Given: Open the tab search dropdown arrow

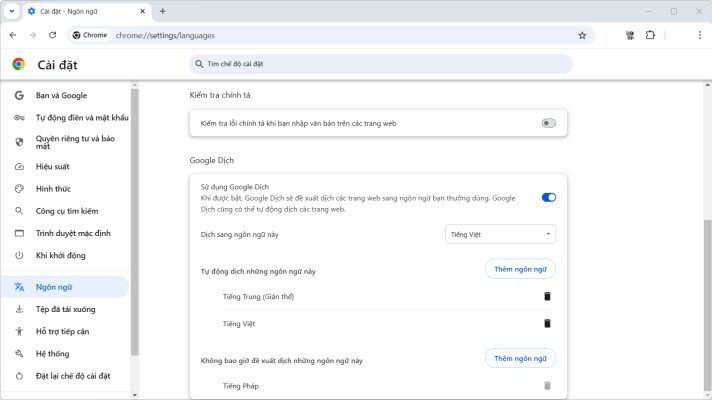Looking at the screenshot, I should click(12, 11).
